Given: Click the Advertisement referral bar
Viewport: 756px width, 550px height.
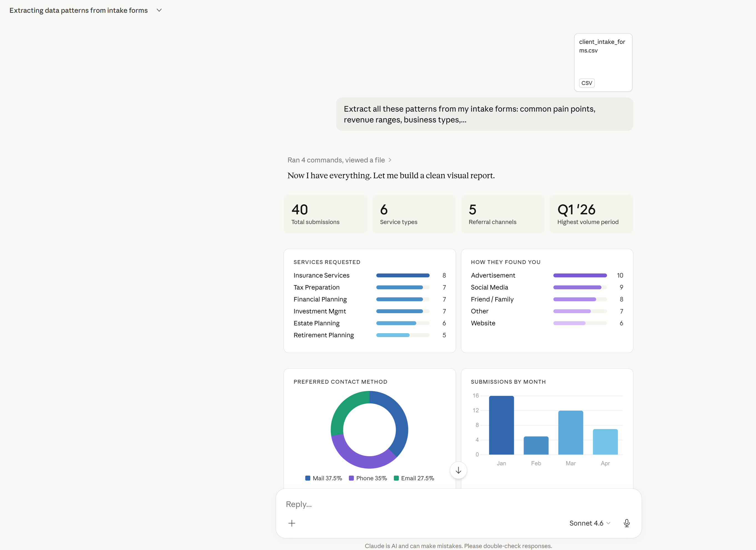Looking at the screenshot, I should pyautogui.click(x=580, y=275).
